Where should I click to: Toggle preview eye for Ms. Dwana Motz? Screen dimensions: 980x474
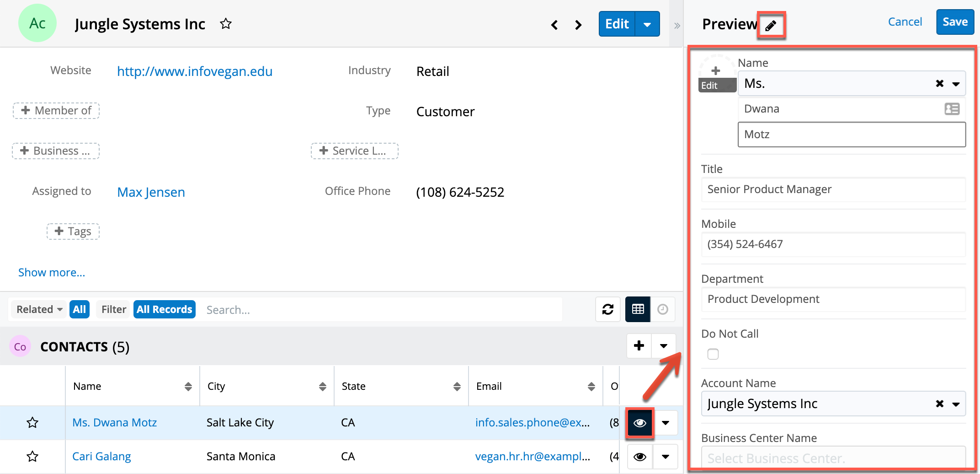pos(639,423)
